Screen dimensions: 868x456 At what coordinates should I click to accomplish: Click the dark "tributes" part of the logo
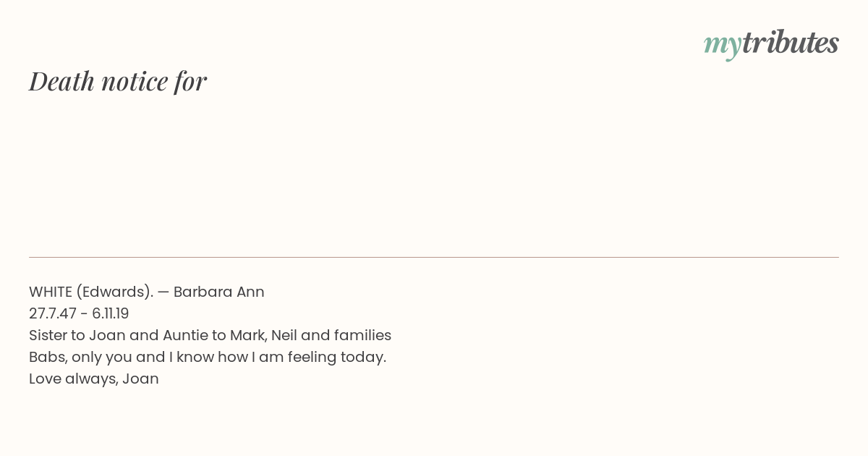(791, 43)
